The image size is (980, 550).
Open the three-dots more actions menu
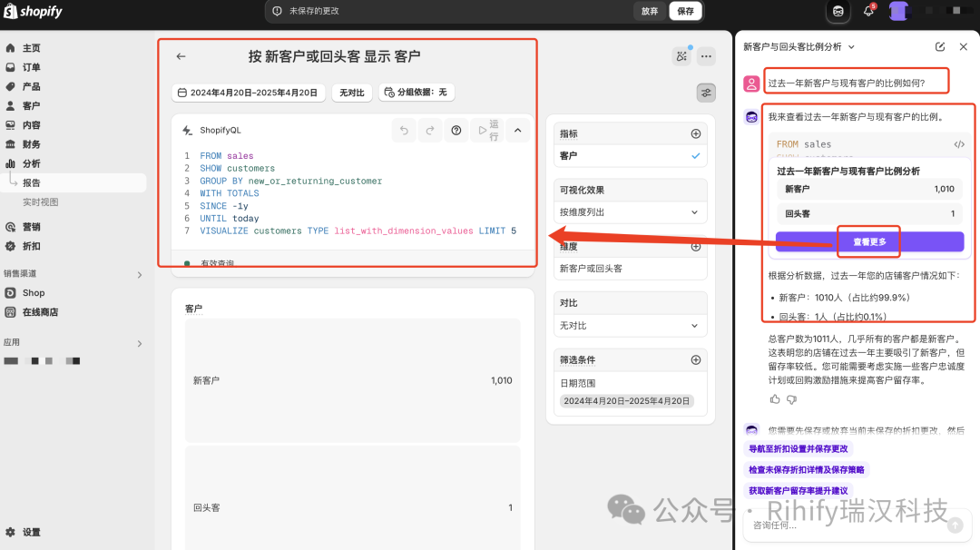point(706,56)
